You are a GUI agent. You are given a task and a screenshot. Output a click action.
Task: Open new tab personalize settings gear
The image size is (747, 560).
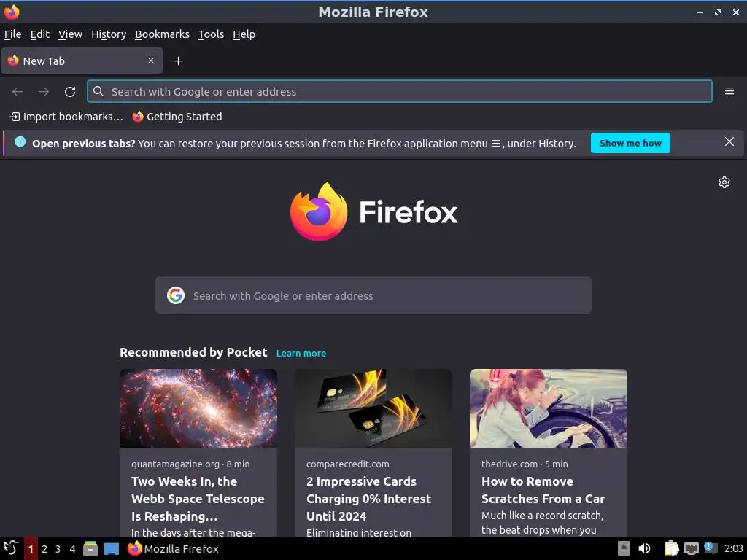point(724,182)
